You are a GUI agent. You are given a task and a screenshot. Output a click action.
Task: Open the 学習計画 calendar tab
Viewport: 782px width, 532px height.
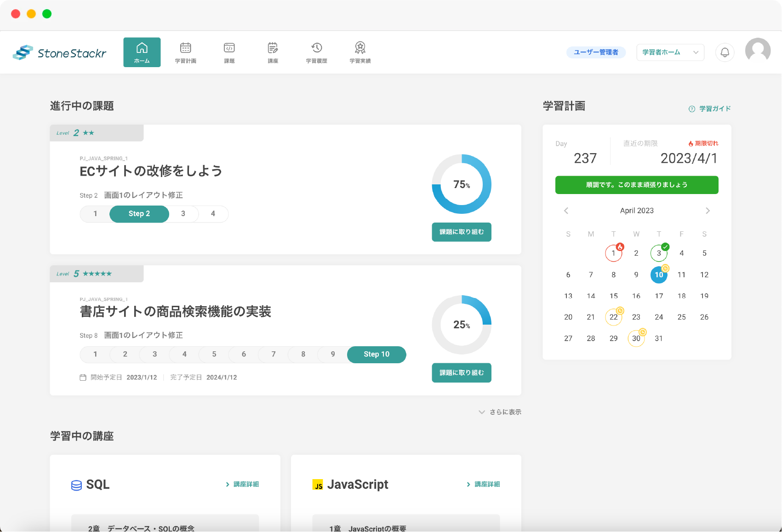186,52
